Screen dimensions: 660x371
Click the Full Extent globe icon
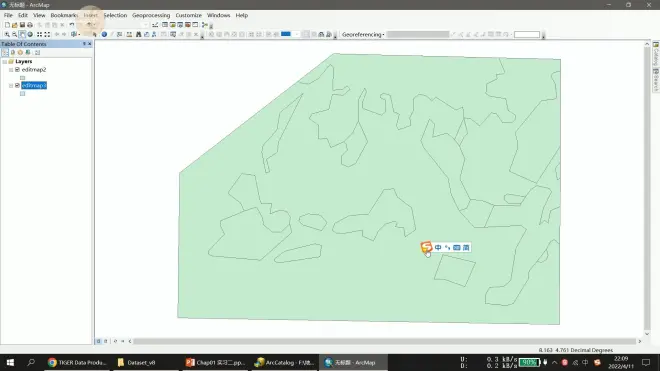point(30,35)
